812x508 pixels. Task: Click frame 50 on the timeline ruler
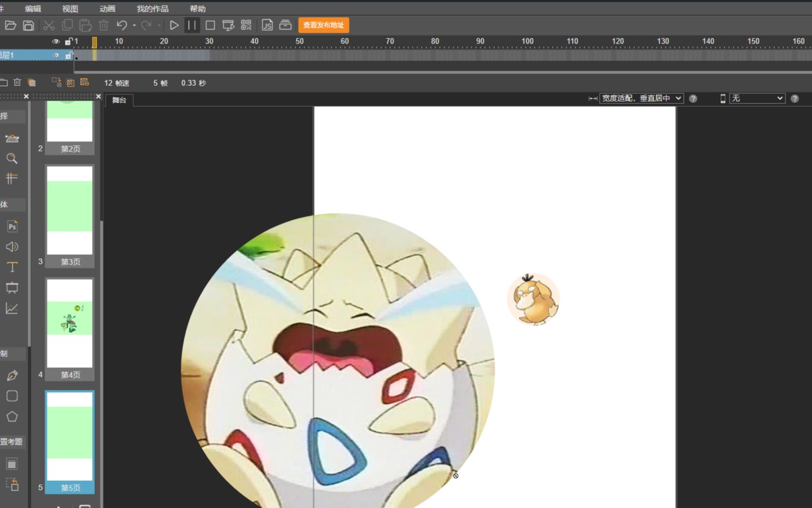tap(299, 41)
